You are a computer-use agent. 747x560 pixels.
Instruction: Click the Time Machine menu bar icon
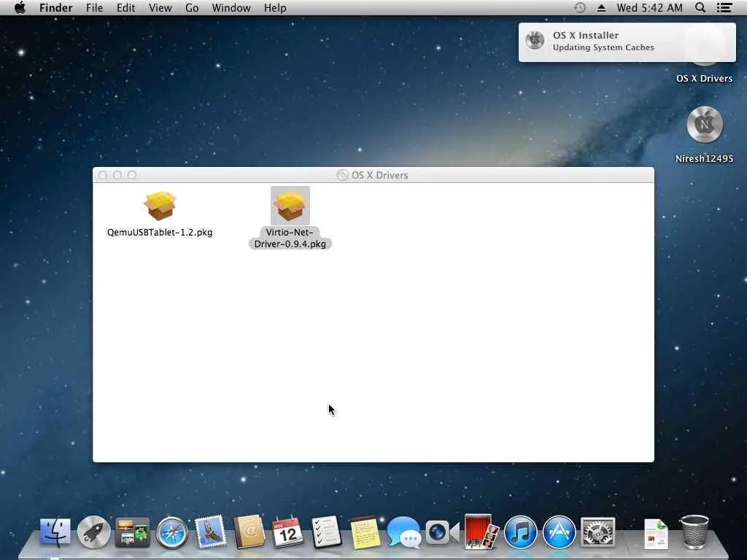tap(580, 7)
